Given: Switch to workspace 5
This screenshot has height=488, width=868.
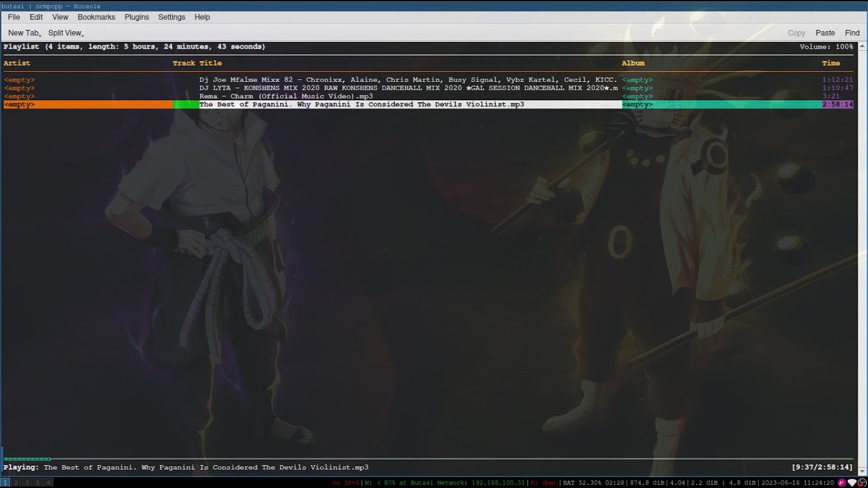Looking at the screenshot, I should pos(38,483).
